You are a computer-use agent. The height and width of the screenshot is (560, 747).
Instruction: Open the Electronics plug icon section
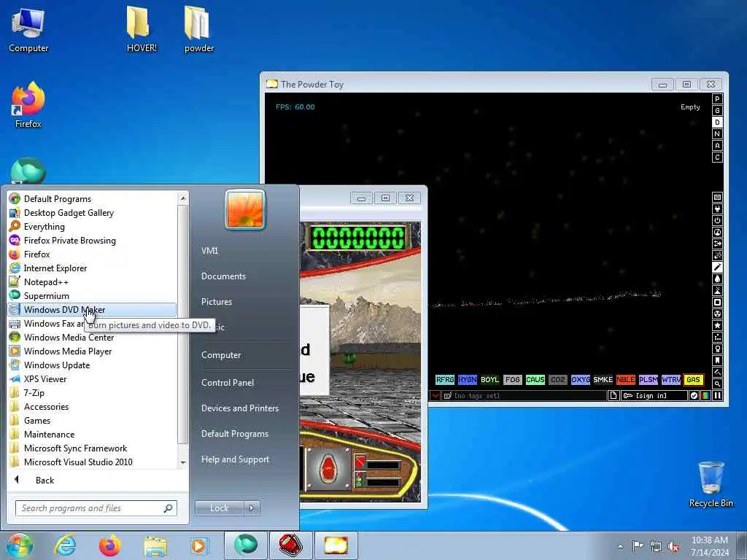point(718,209)
